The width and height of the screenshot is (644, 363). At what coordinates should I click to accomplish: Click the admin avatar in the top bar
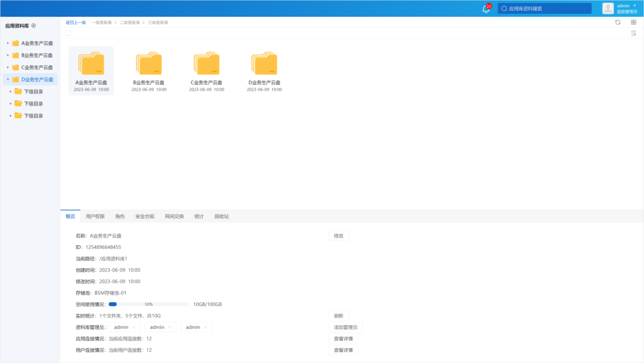[x=608, y=8]
